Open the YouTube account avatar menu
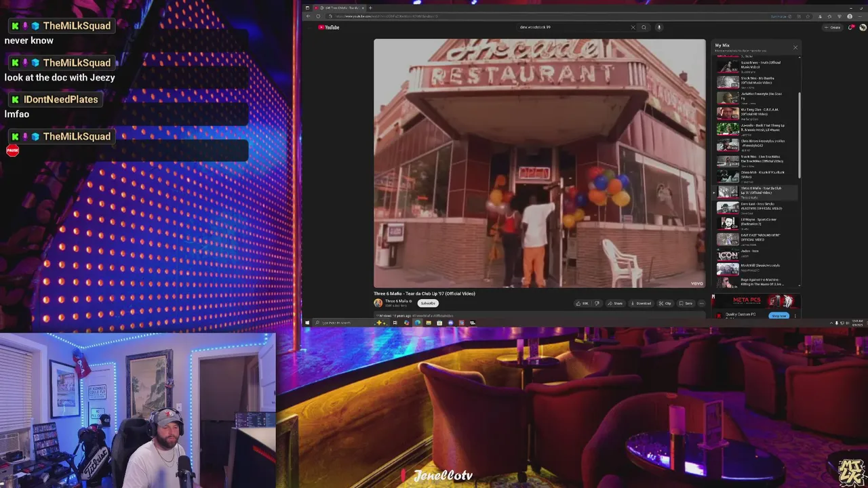The image size is (868, 488). pyautogui.click(x=863, y=27)
